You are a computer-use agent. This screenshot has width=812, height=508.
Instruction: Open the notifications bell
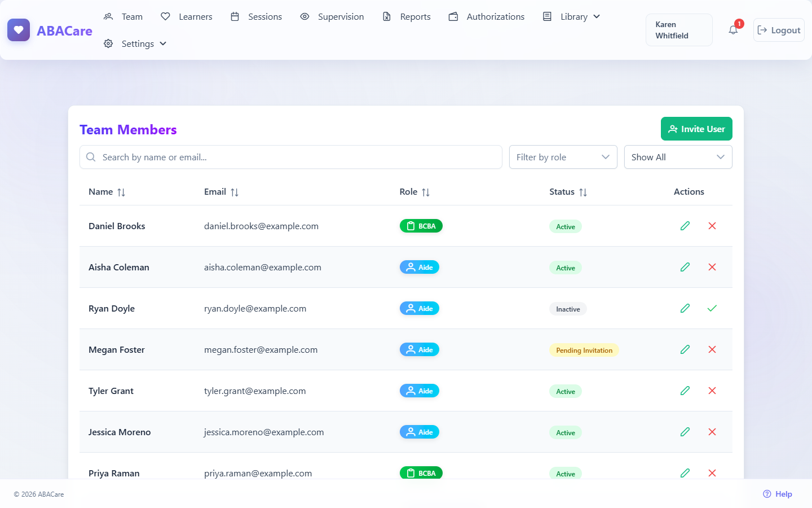(x=733, y=30)
